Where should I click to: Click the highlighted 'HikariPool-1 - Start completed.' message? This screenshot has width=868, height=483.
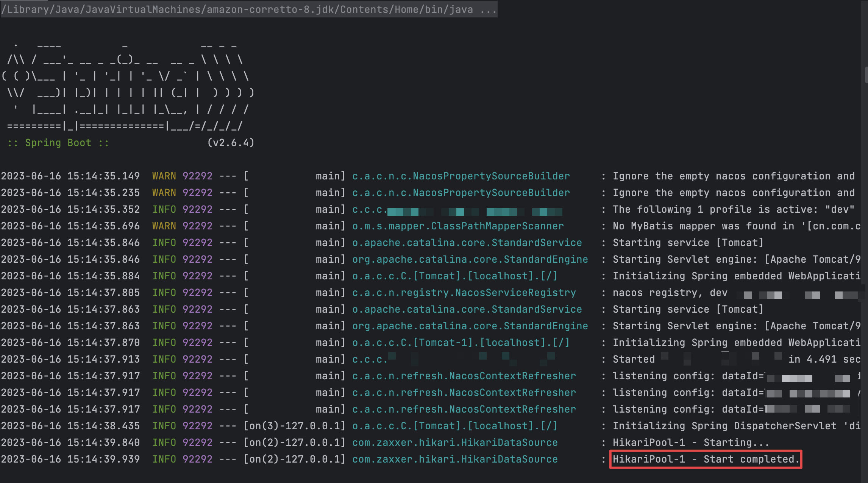(x=706, y=459)
